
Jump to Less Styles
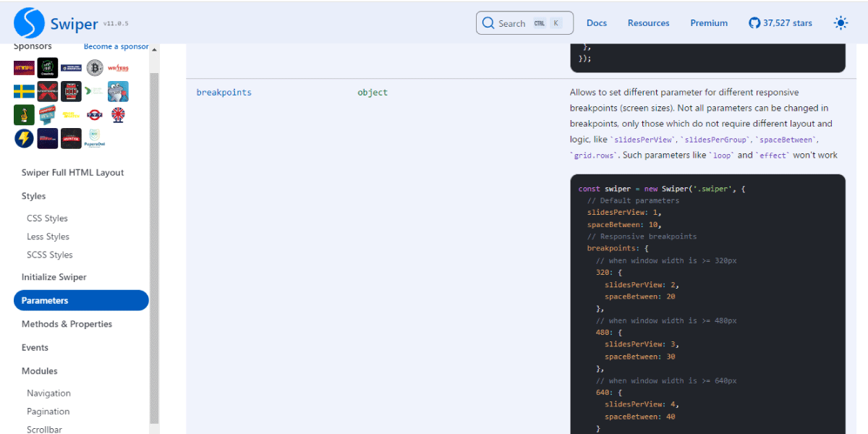48,237
